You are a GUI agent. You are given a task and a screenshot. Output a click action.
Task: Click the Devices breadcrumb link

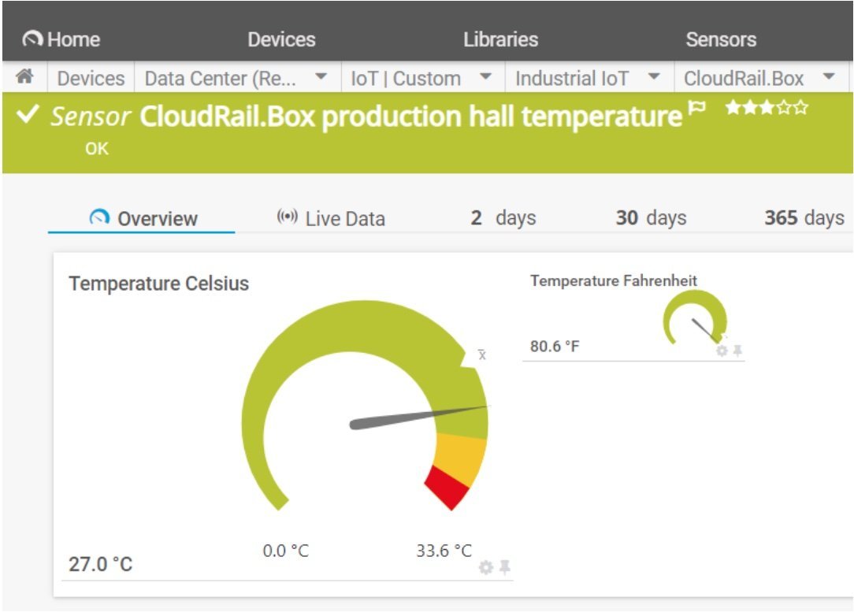pyautogui.click(x=91, y=79)
